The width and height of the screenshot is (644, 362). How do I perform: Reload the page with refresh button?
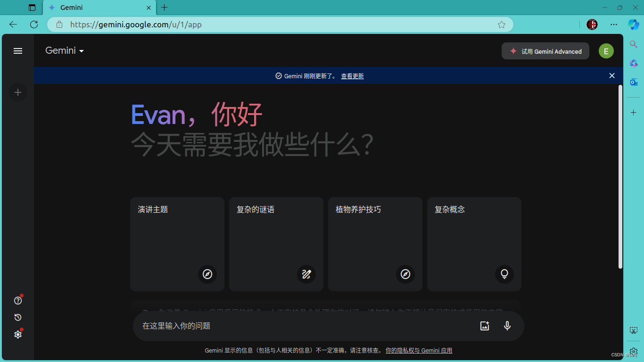click(x=34, y=25)
